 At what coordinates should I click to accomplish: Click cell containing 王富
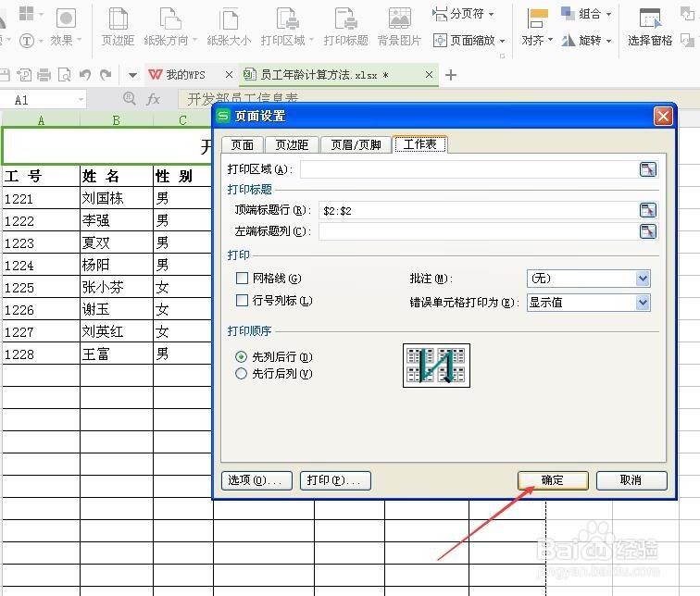[x=117, y=354]
